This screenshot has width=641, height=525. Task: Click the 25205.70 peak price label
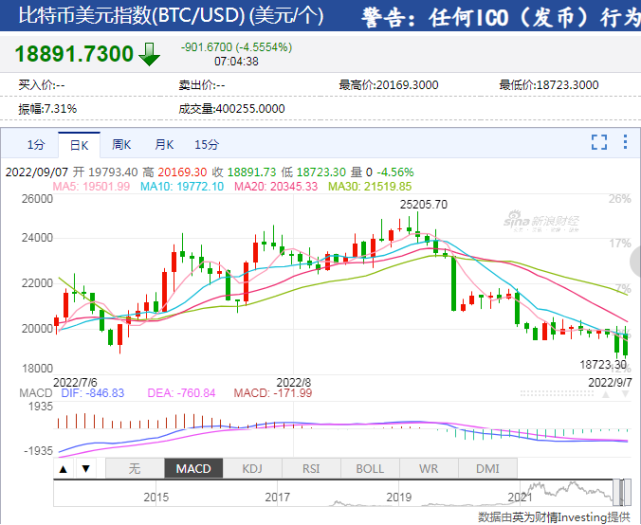tap(423, 204)
